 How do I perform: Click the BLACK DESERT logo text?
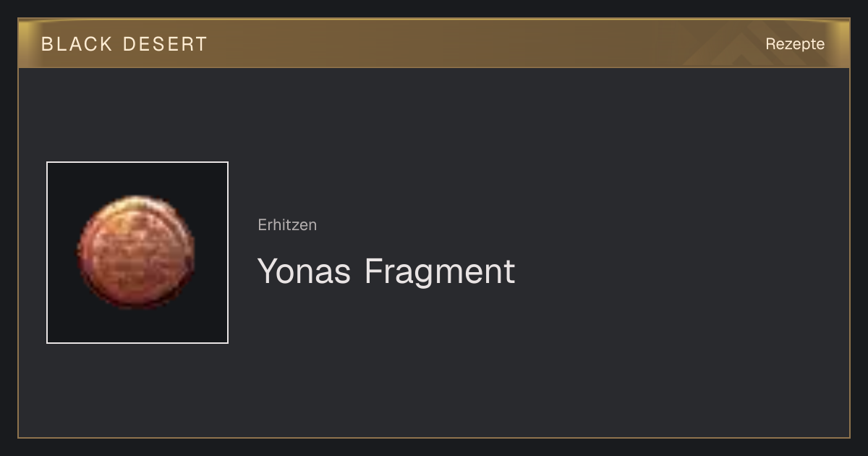[124, 44]
